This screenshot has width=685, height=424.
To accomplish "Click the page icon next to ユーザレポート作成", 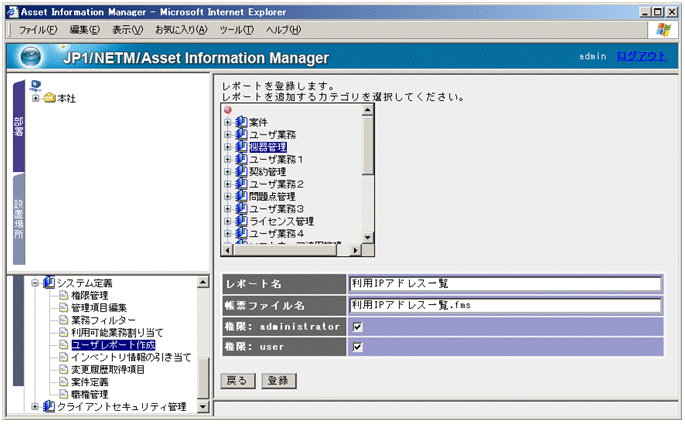I will (x=63, y=345).
